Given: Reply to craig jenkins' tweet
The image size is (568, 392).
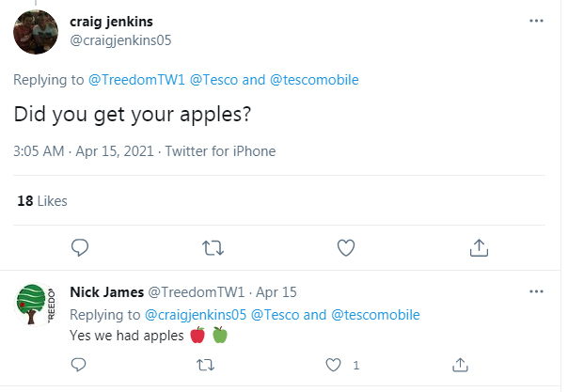Looking at the screenshot, I should point(81,247).
